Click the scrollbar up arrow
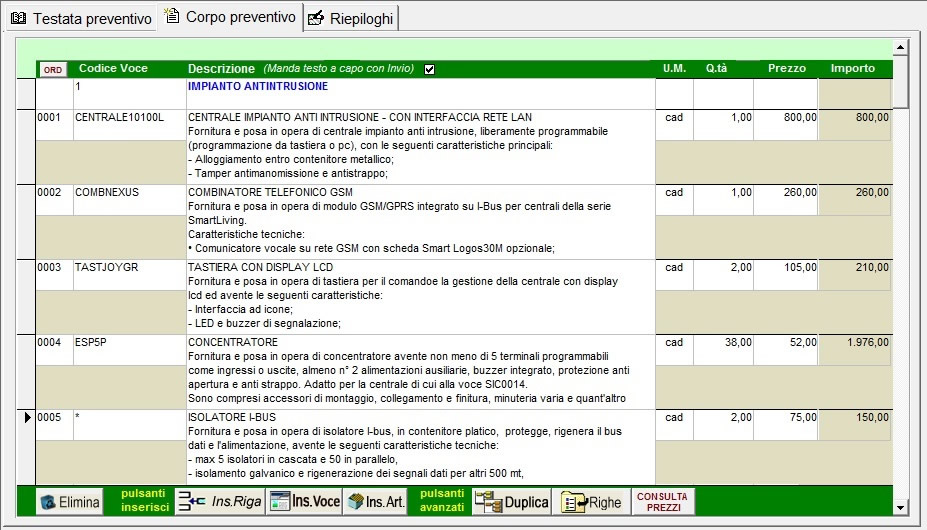The width and height of the screenshot is (927, 530). click(900, 47)
